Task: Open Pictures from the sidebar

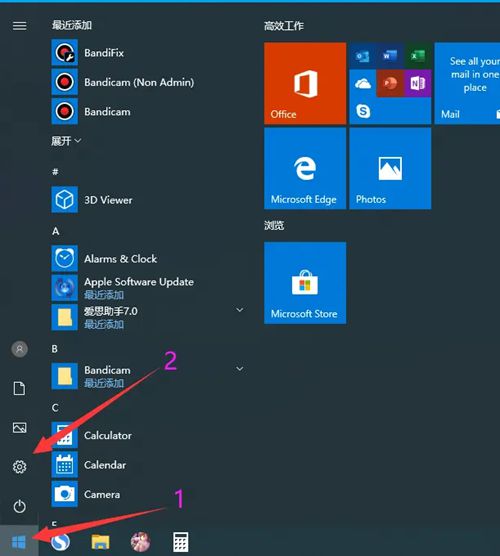Action: [20, 428]
